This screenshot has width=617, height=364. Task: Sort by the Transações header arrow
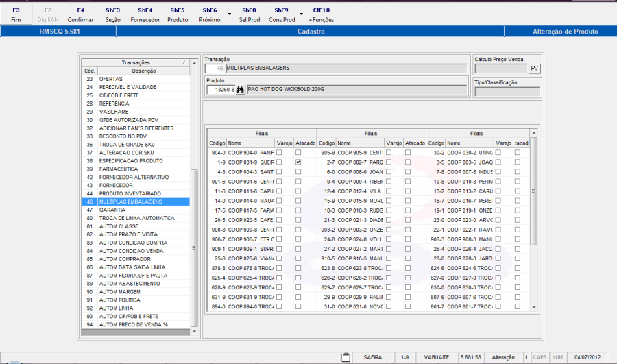click(184, 63)
